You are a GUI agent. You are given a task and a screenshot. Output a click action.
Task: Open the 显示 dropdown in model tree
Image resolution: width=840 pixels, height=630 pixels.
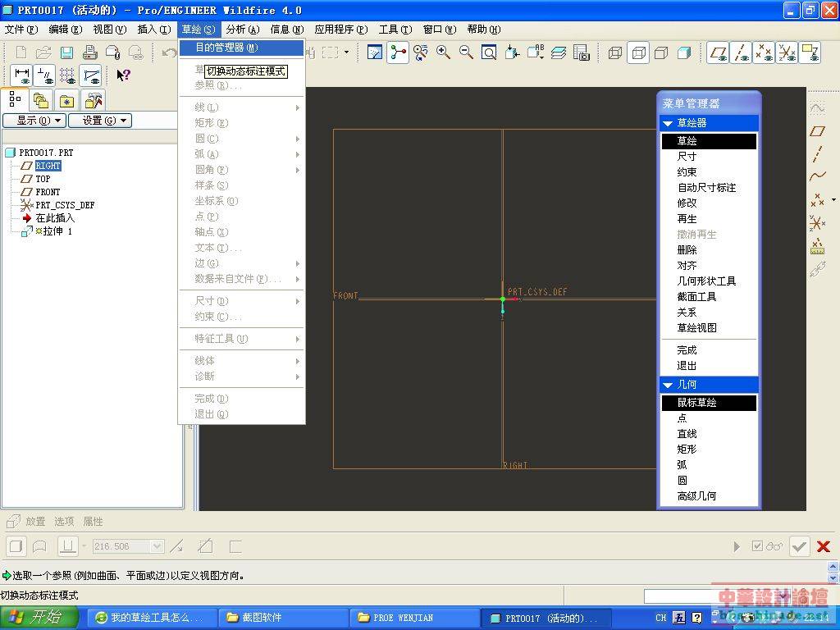(x=34, y=121)
